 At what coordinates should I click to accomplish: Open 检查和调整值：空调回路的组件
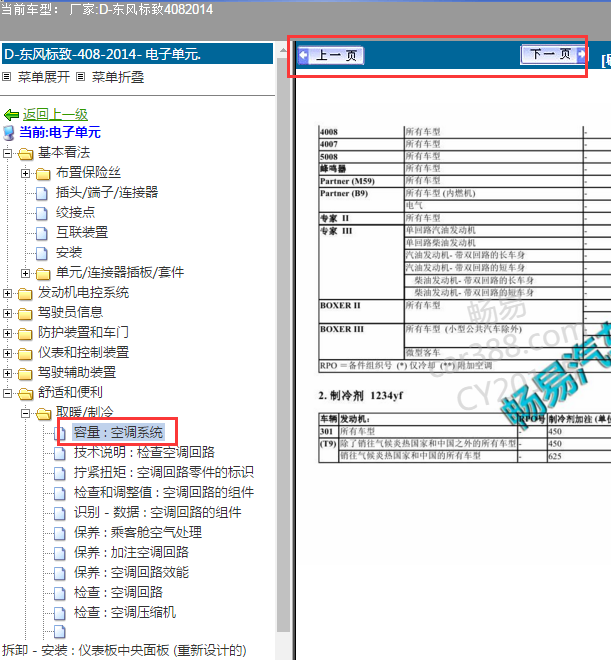click(164, 492)
